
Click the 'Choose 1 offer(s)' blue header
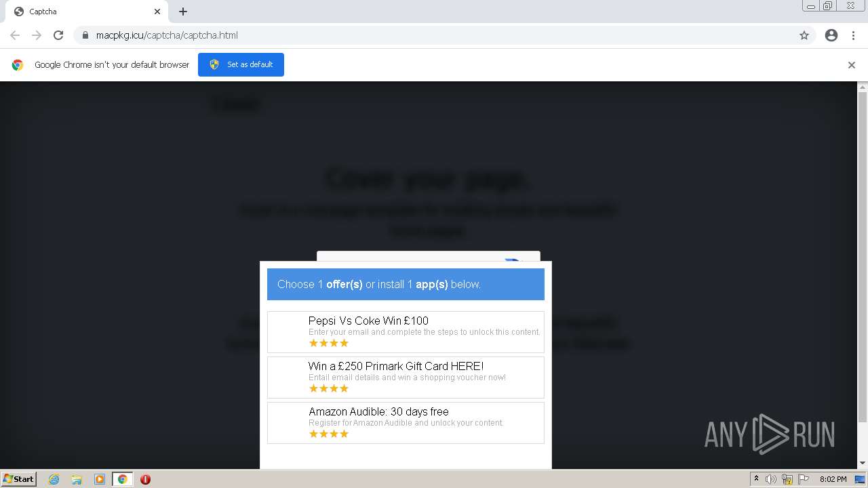pos(406,284)
